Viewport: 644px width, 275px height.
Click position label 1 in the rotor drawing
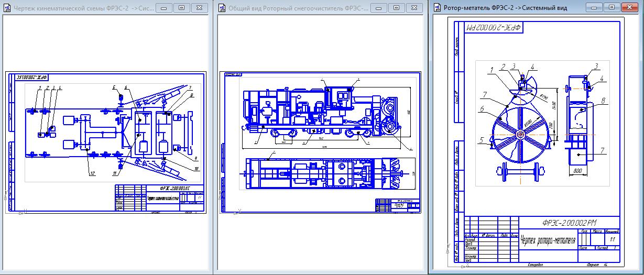pyautogui.click(x=492, y=70)
